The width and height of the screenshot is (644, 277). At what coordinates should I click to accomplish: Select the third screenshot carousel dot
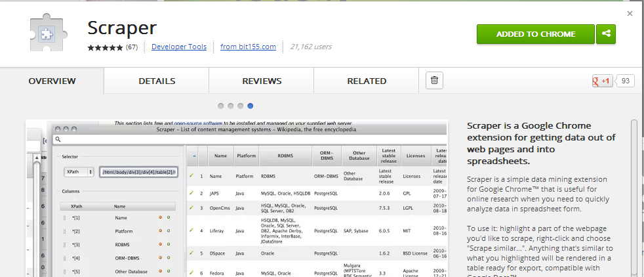click(x=241, y=106)
